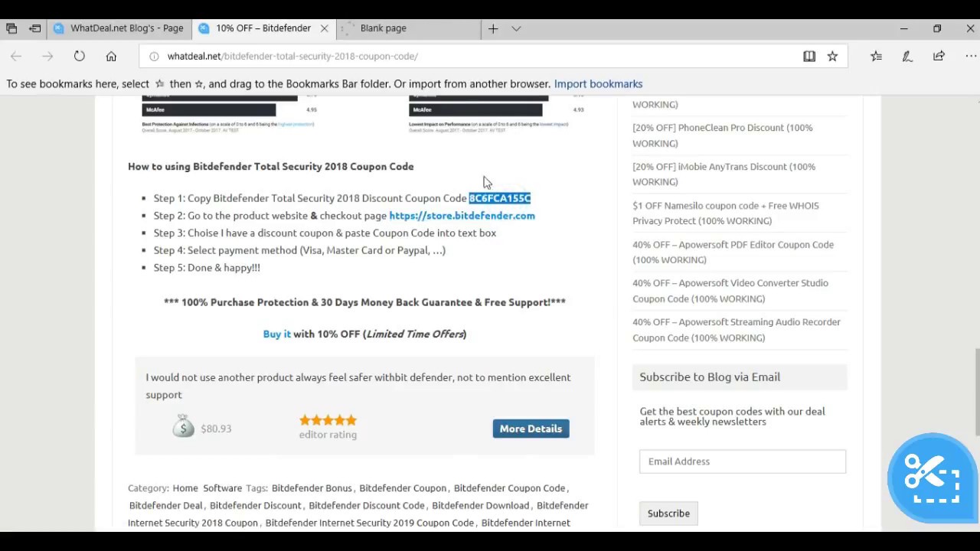The height and width of the screenshot is (551, 980).
Task: Click the add notes pen icon
Action: (907, 56)
